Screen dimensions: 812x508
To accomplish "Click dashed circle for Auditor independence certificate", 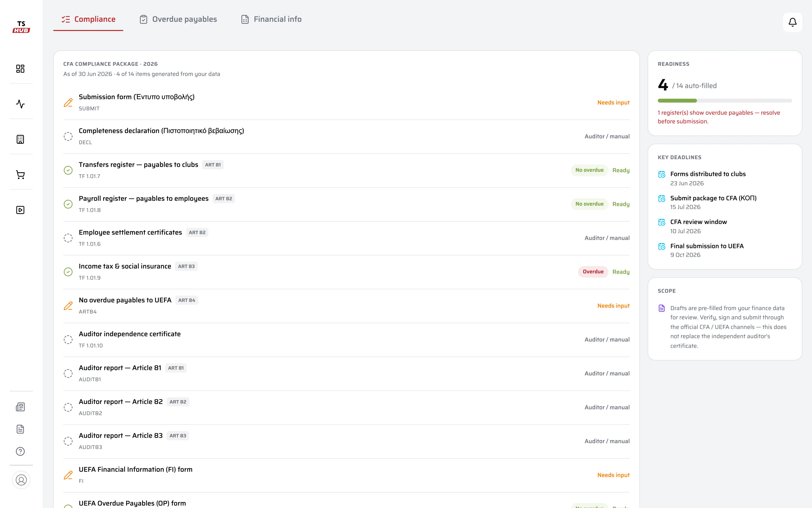I will [68, 340].
